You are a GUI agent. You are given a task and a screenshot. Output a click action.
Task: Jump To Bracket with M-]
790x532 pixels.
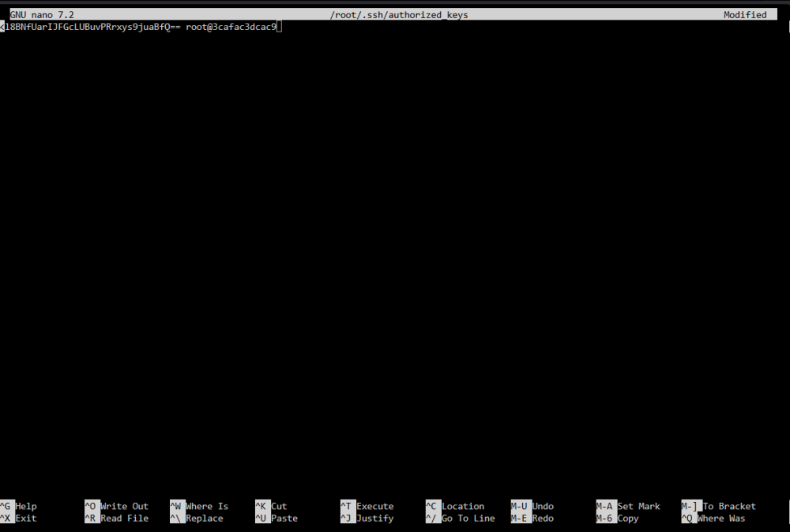coord(718,506)
